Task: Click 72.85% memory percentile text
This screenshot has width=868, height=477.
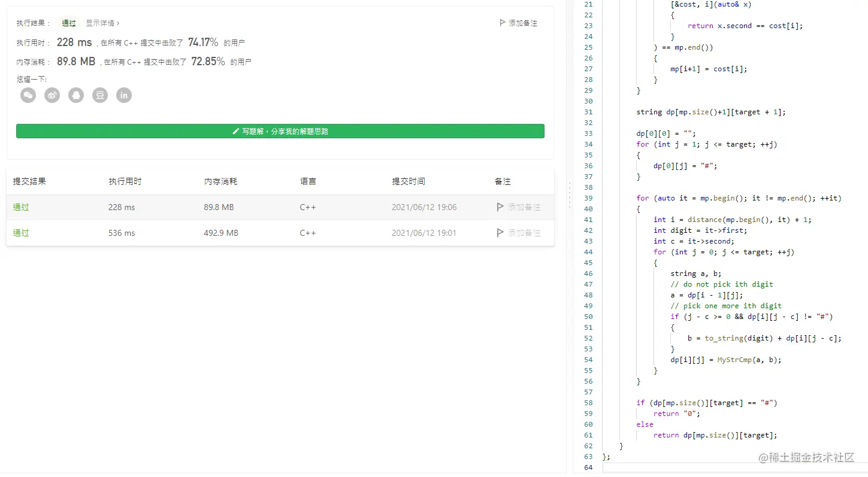Action: click(208, 62)
